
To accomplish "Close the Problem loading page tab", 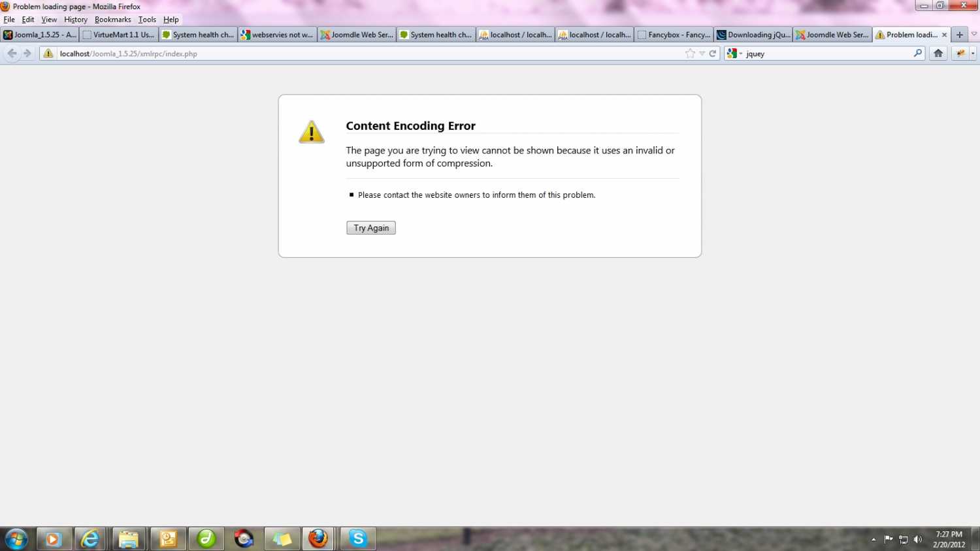I will pyautogui.click(x=944, y=35).
